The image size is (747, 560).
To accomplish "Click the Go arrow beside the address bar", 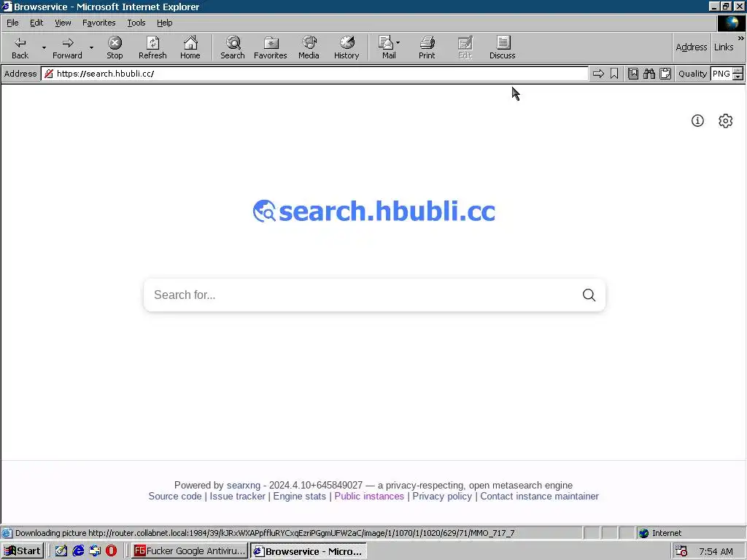I will tap(598, 74).
